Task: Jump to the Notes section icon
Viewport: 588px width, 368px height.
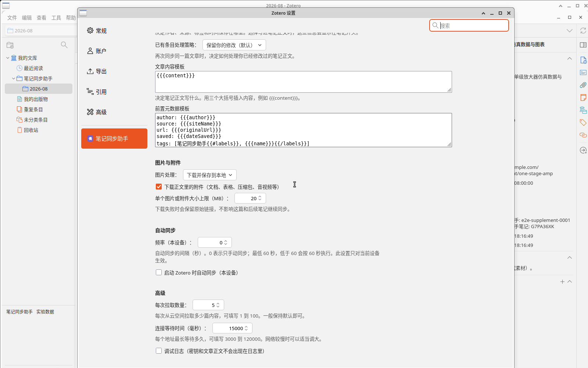Action: 583,98
